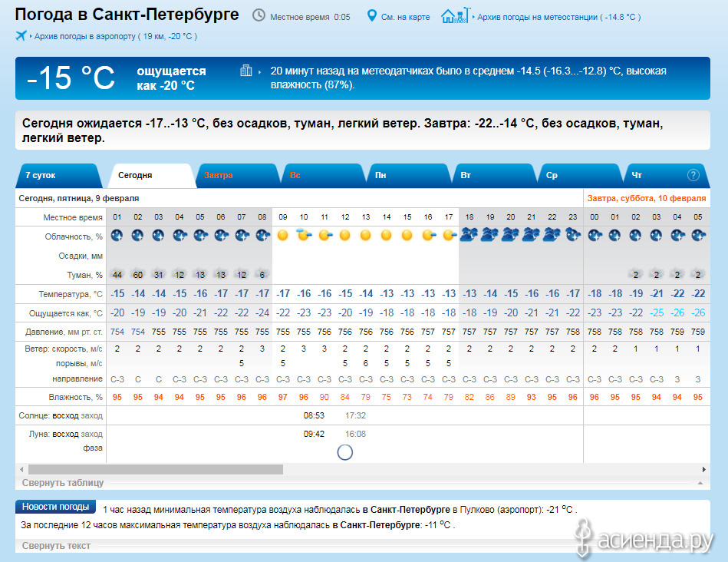Open the Пн forecast tab
Screen dimensions: 728x562
[x=409, y=175]
